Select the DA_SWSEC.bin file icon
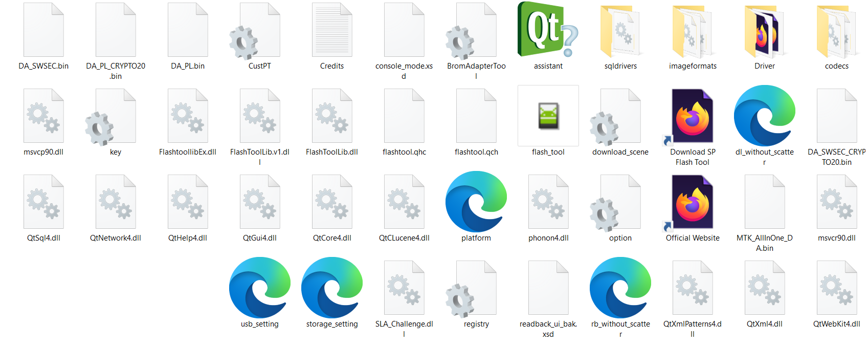The height and width of the screenshot is (346, 868). (43, 30)
